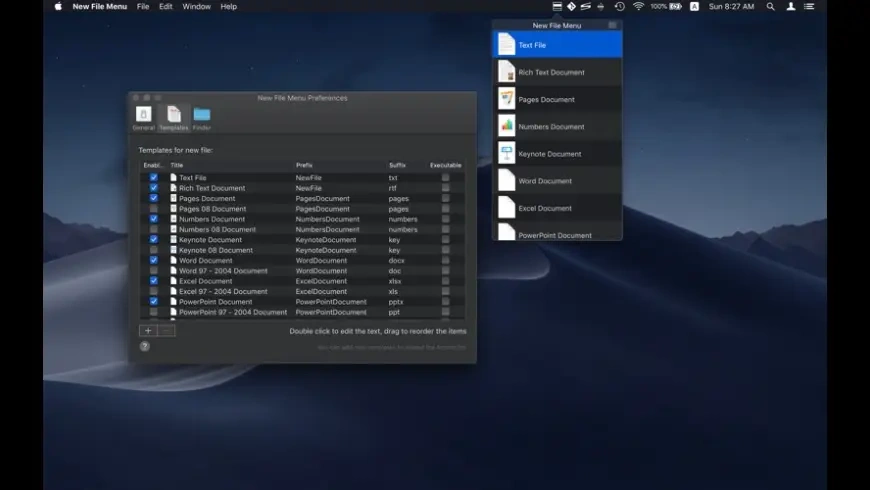Click the PowerPoint Document row title

point(215,302)
